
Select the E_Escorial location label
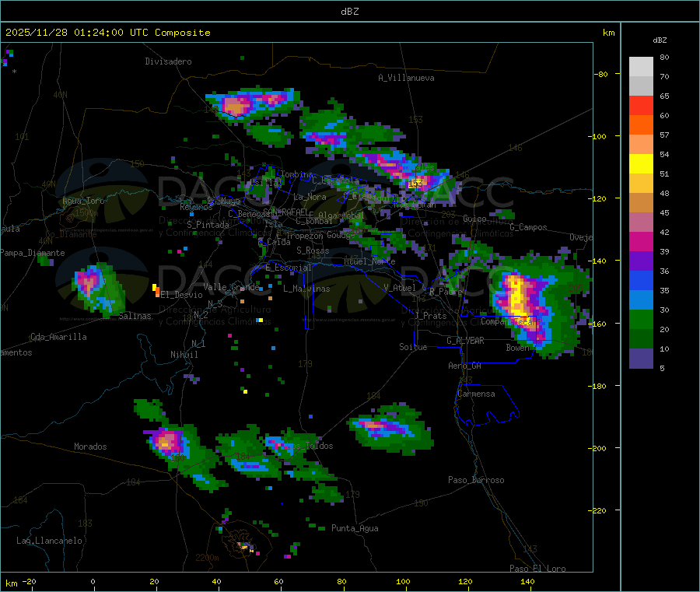(289, 268)
